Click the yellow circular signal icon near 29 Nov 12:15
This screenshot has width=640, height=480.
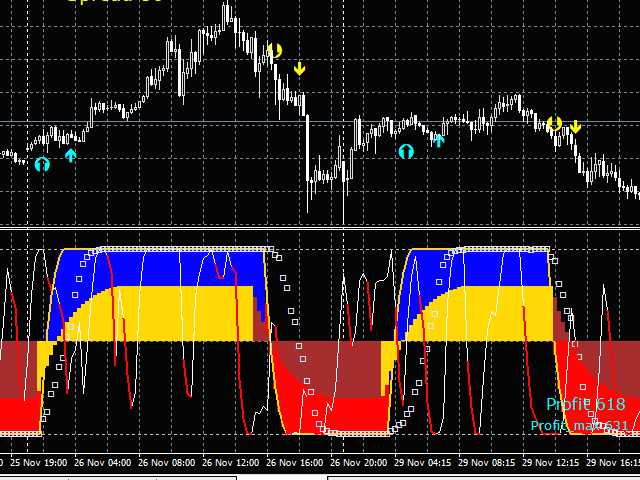554,124
